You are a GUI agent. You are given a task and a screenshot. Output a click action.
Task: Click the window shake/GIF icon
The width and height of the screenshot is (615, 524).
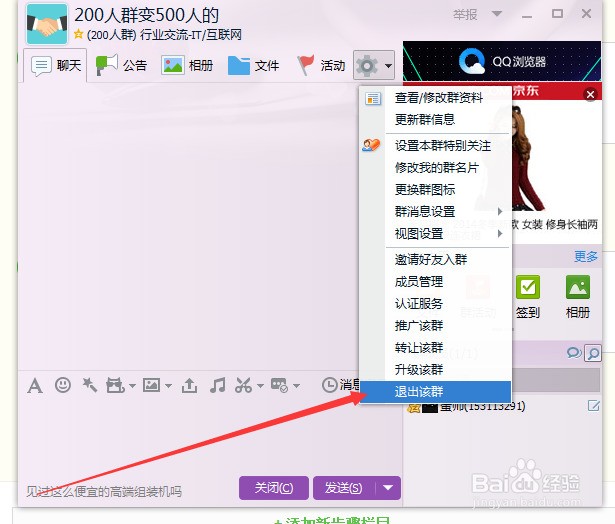pyautogui.click(x=115, y=386)
